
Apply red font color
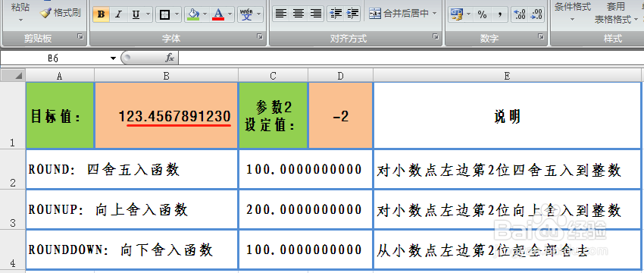(218, 15)
